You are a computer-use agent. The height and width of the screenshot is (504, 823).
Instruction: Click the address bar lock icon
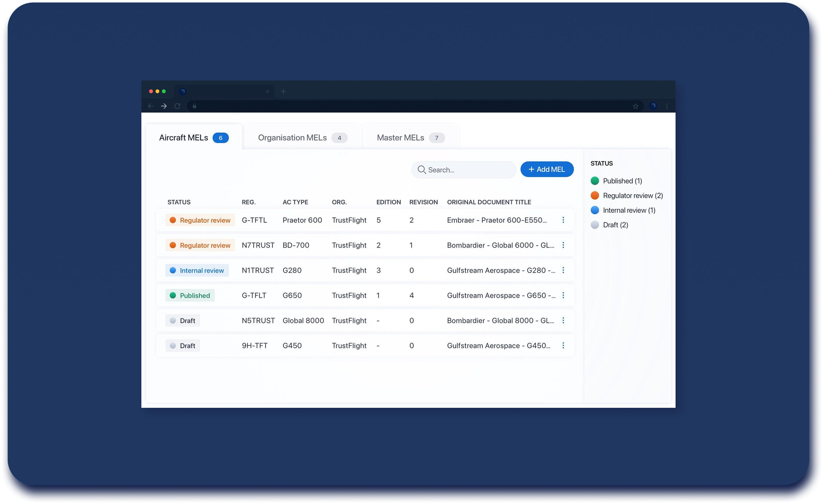click(194, 106)
